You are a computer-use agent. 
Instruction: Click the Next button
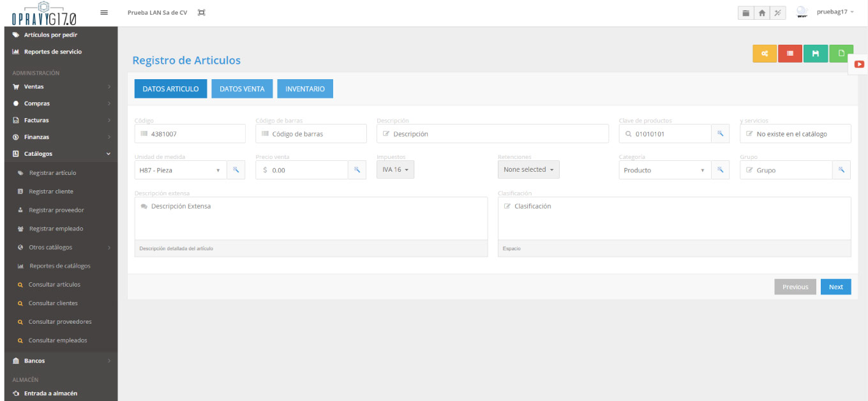click(x=835, y=287)
